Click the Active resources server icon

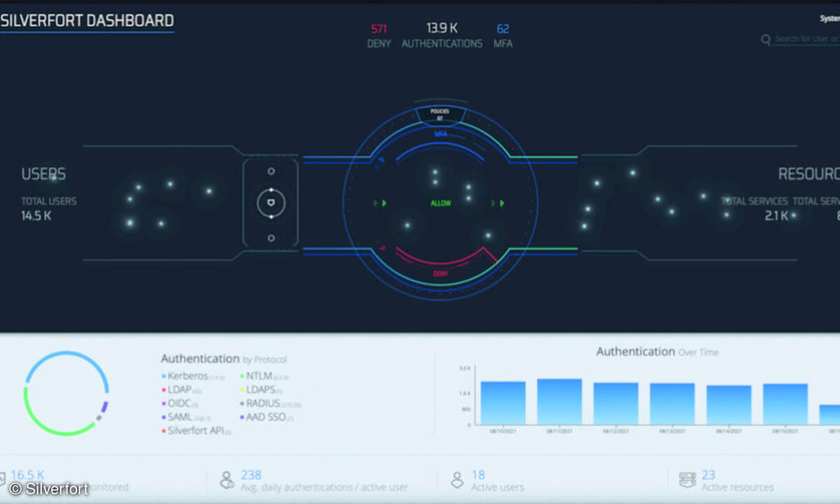click(x=687, y=480)
